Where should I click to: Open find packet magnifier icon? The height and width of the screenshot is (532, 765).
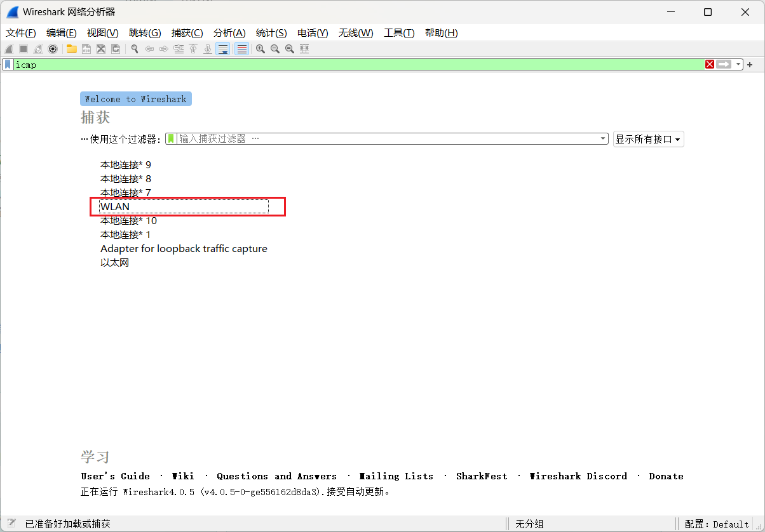[135, 49]
